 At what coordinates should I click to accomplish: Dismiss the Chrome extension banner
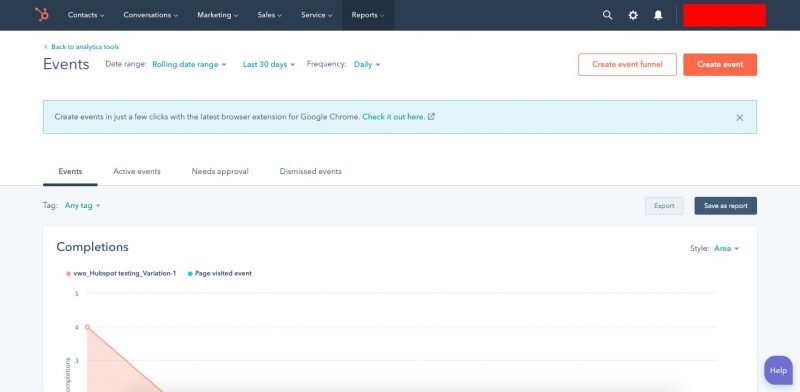739,117
